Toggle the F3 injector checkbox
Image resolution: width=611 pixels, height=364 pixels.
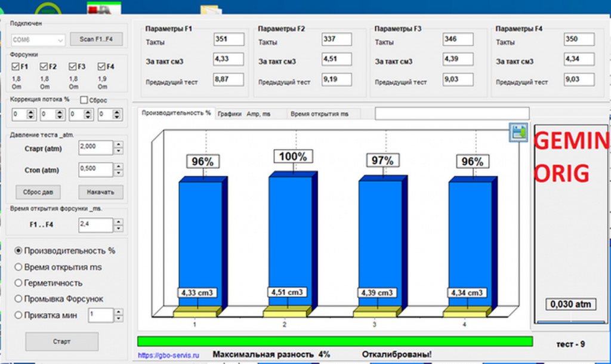[x=72, y=67]
